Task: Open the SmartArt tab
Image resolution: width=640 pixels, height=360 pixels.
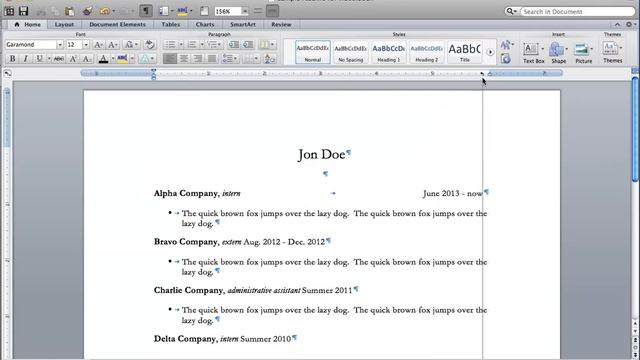Action: pyautogui.click(x=242, y=24)
